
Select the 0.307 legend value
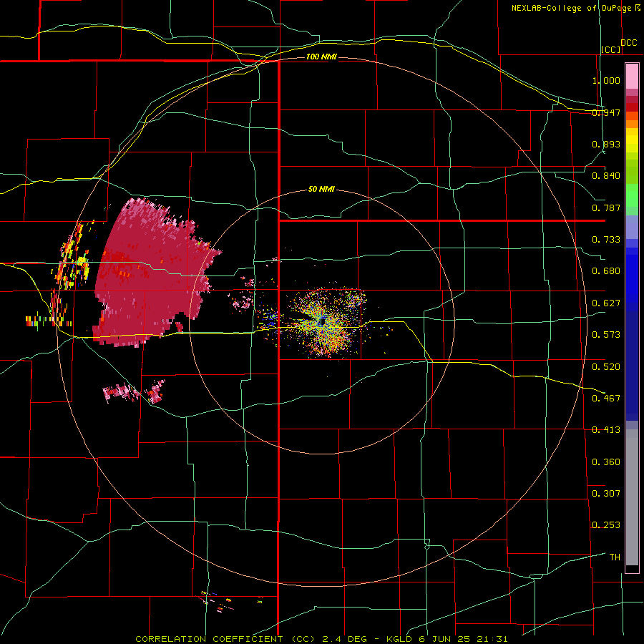click(x=606, y=494)
